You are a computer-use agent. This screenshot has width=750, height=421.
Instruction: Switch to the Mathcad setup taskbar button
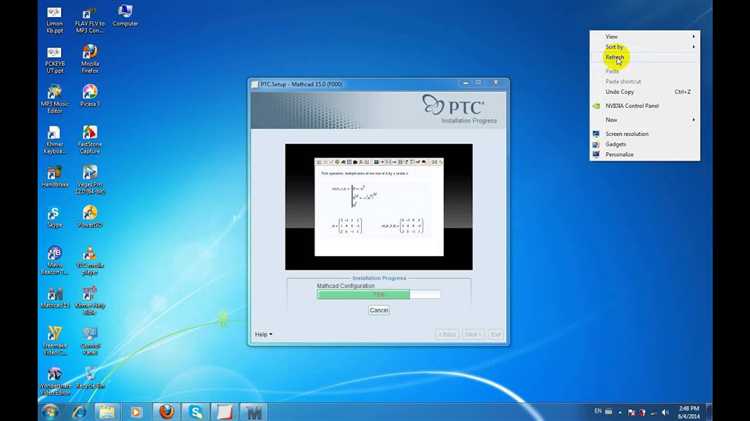253,411
